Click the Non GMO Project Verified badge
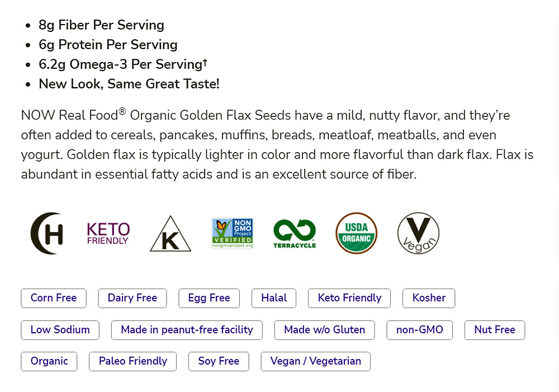The height and width of the screenshot is (392, 559). click(233, 233)
